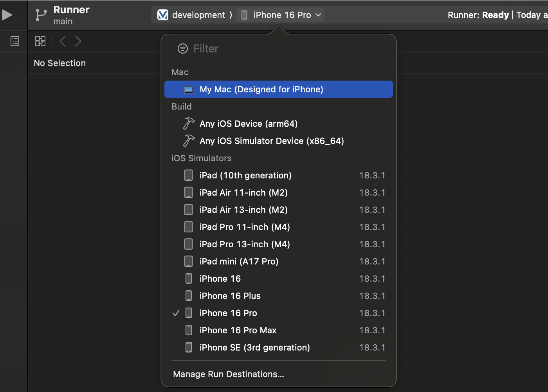
Task: Choose Any iOS Device (arm64)
Action: [x=279, y=124]
